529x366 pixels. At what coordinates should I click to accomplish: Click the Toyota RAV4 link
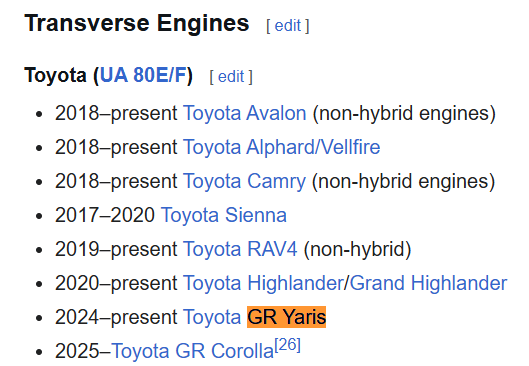[x=240, y=249]
